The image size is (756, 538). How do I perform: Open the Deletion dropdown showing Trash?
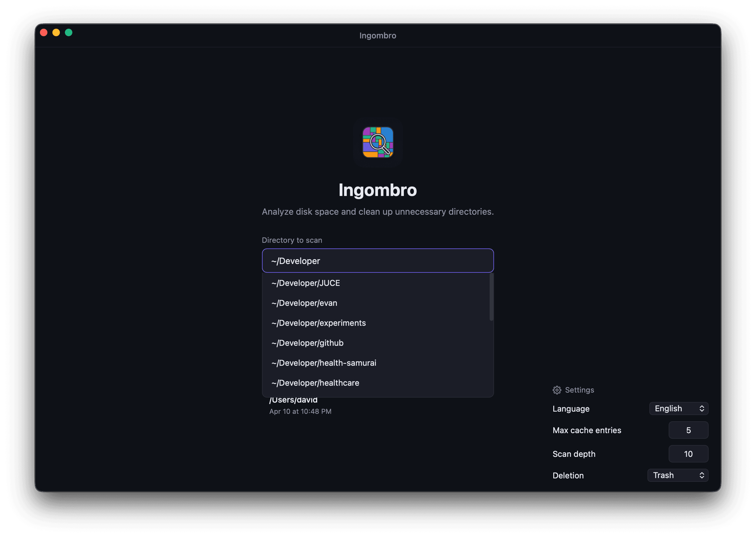pyautogui.click(x=677, y=475)
